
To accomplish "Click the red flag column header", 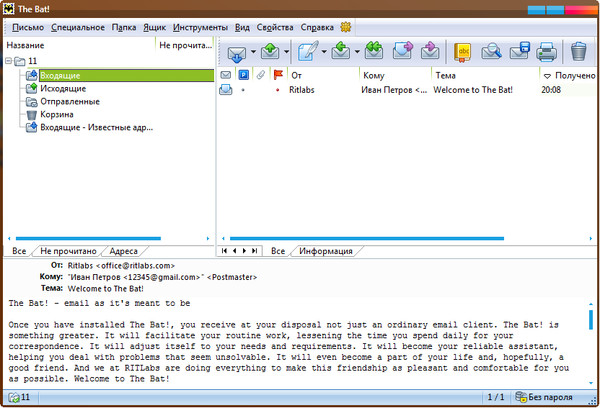I will pyautogui.click(x=278, y=75).
